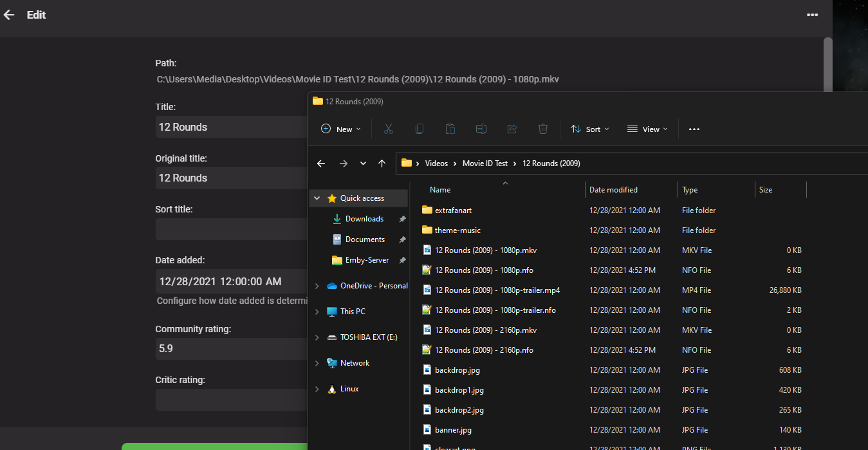Click the Copy icon in Explorer toolbar

[419, 129]
